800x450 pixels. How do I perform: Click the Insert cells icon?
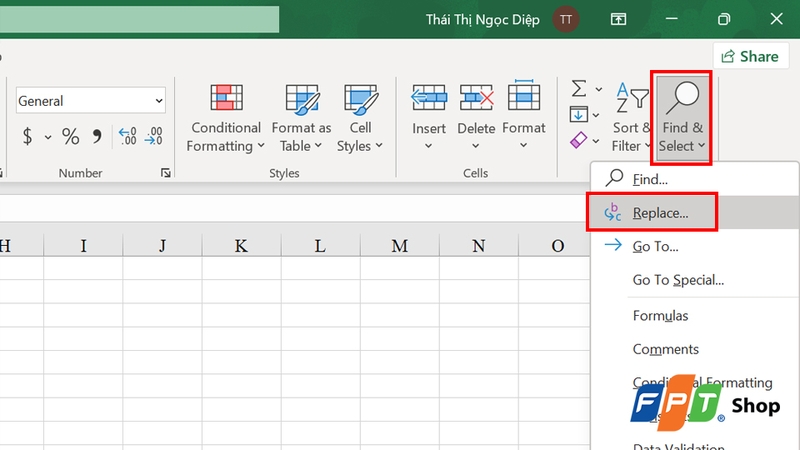coord(429,97)
